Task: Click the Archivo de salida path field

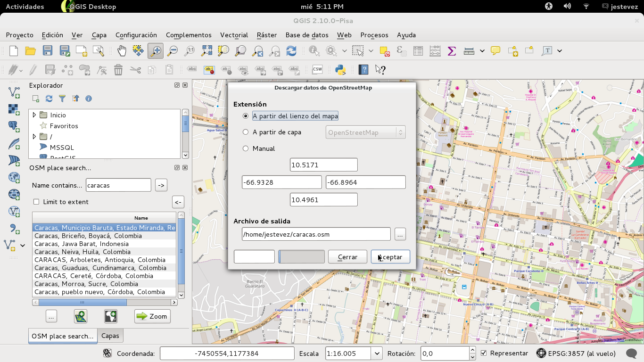Action: (316, 234)
